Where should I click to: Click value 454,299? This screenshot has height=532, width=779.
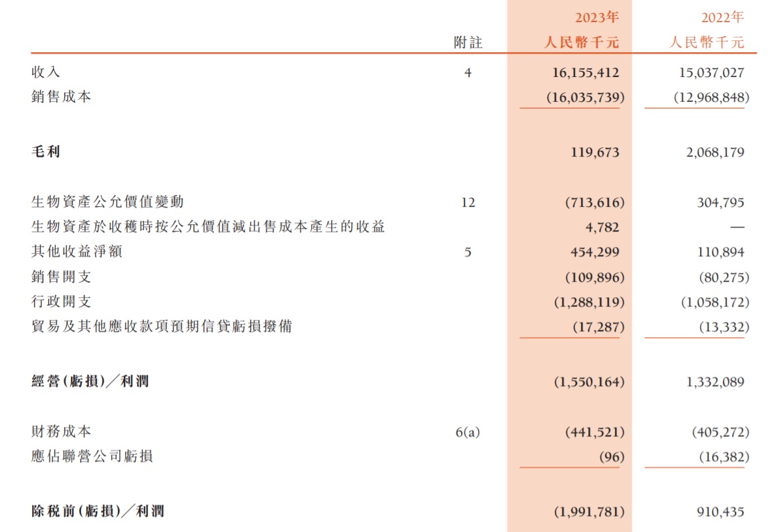(x=595, y=252)
